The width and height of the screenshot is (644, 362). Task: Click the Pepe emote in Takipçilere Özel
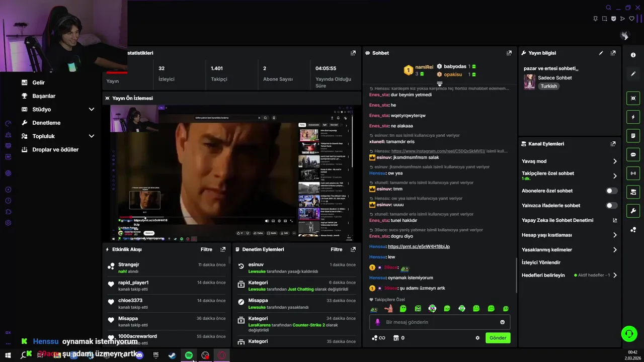(x=374, y=309)
